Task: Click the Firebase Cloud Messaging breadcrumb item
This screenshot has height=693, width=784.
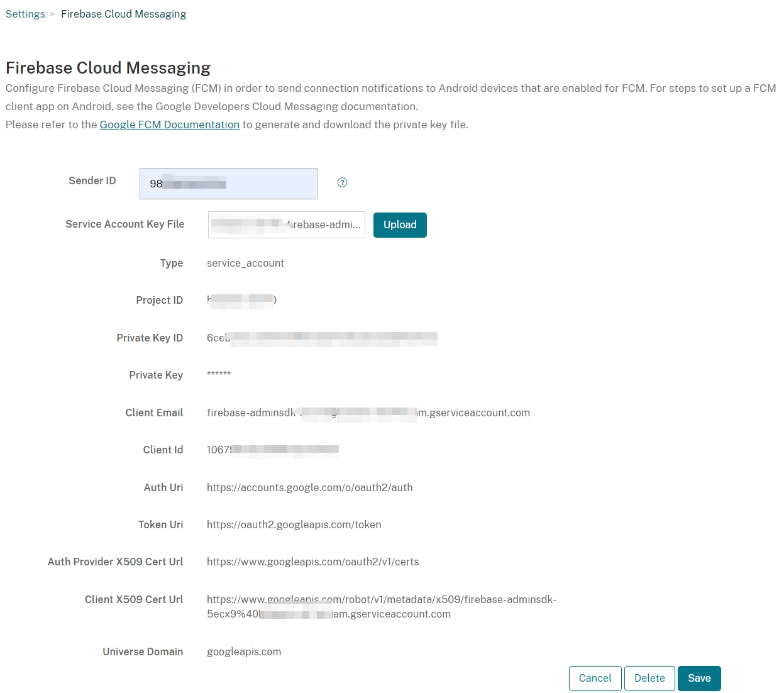Action: [x=123, y=14]
